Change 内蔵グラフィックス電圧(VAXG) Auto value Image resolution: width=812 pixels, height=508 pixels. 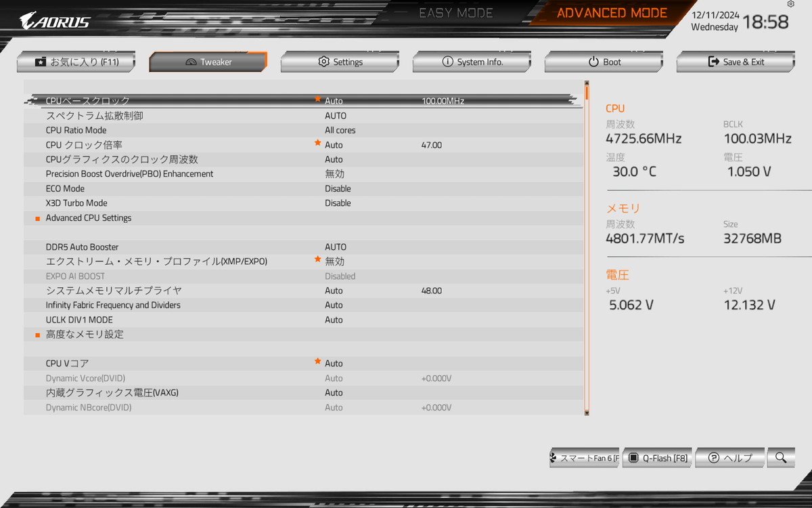(334, 393)
